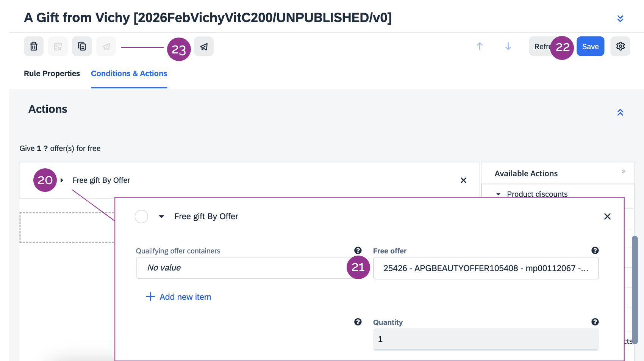Click the publish rule paper plane icon

click(204, 46)
